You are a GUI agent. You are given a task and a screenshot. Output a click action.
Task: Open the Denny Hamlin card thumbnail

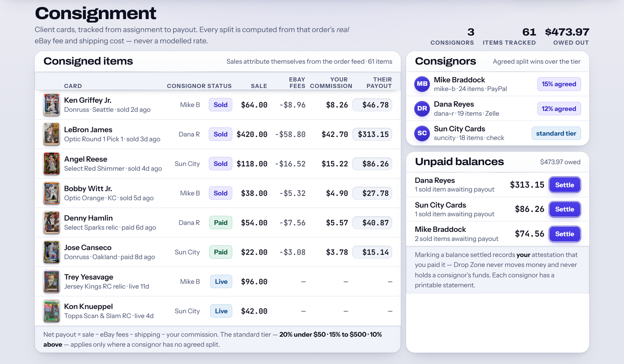(51, 223)
